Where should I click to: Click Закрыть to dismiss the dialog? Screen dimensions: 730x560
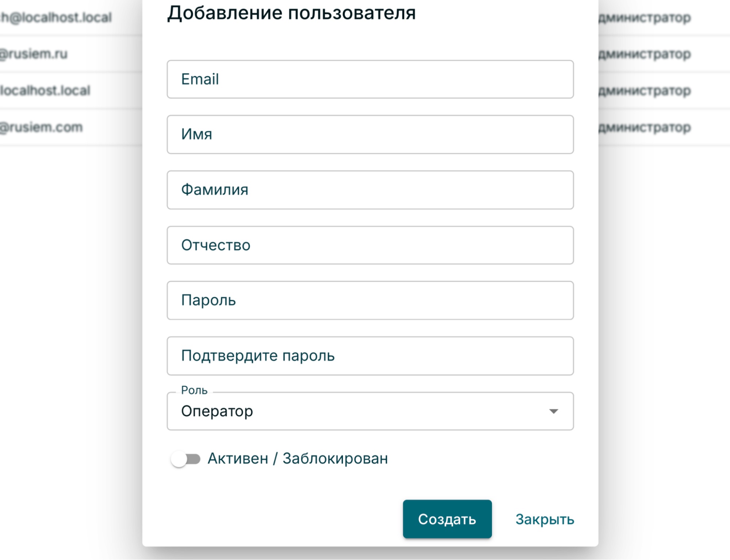click(x=544, y=519)
